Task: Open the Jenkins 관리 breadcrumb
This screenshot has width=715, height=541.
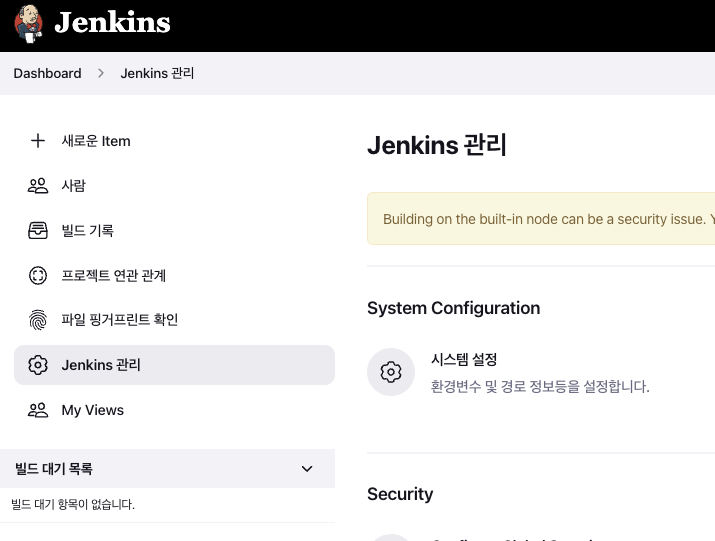Action: click(157, 73)
